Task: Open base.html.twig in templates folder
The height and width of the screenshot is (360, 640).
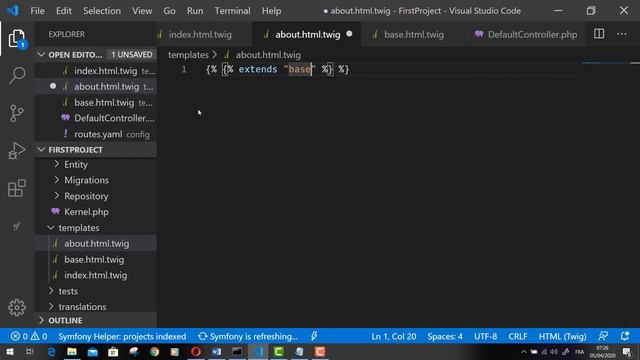Action: [96, 259]
